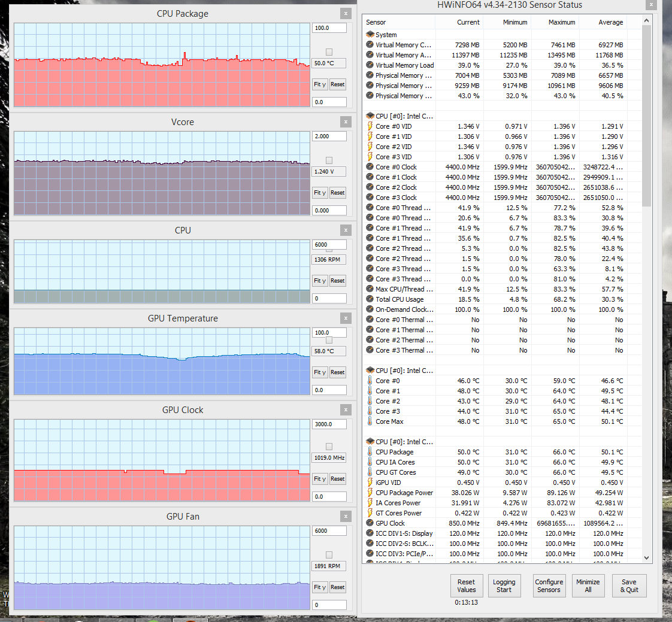Click the Max CPU/Thread usage icon

point(370,289)
